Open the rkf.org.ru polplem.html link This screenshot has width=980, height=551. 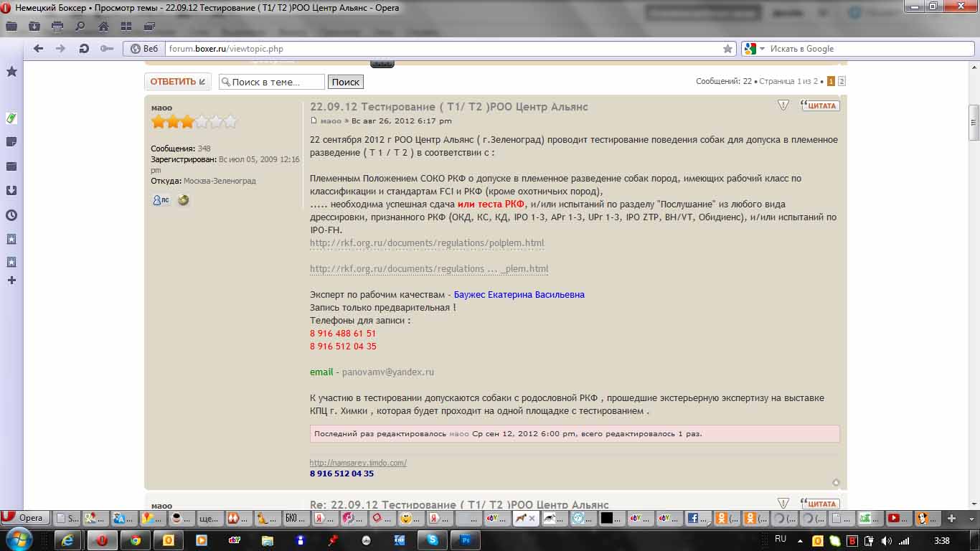pyautogui.click(x=427, y=243)
